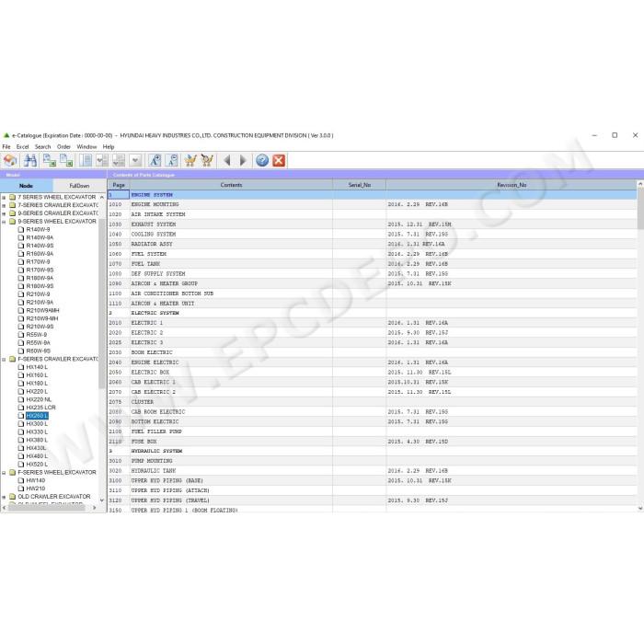
Task: Click page number 2025 cell
Action: (x=119, y=342)
